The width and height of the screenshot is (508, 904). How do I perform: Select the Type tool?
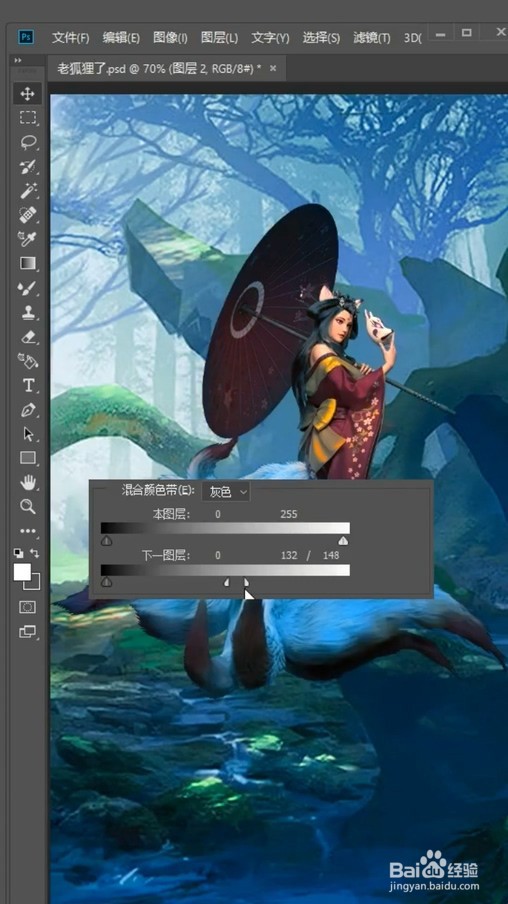click(x=28, y=385)
